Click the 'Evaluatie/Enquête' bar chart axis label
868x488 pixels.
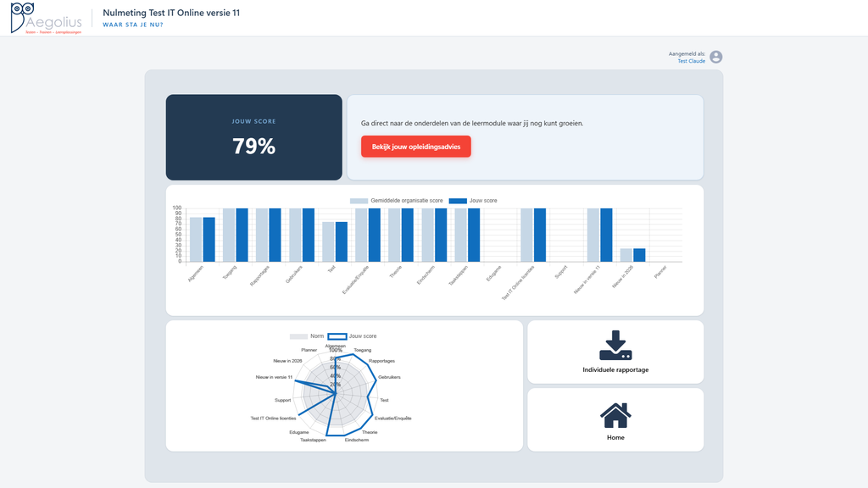(x=355, y=280)
